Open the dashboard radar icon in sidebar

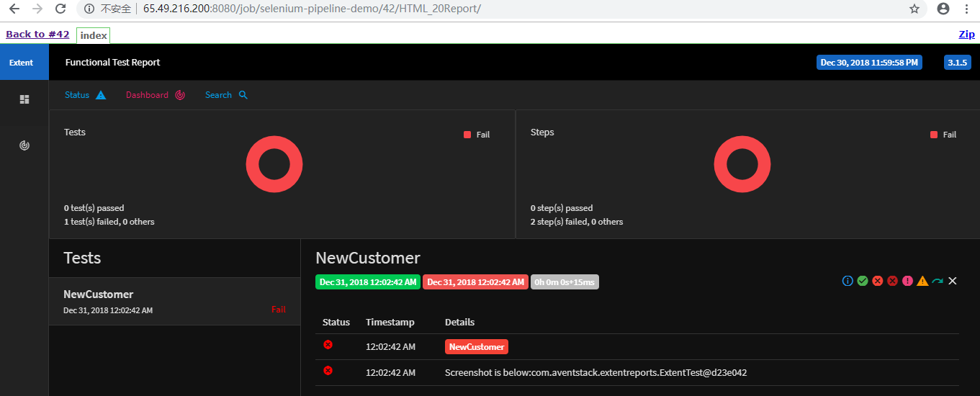pyautogui.click(x=24, y=145)
